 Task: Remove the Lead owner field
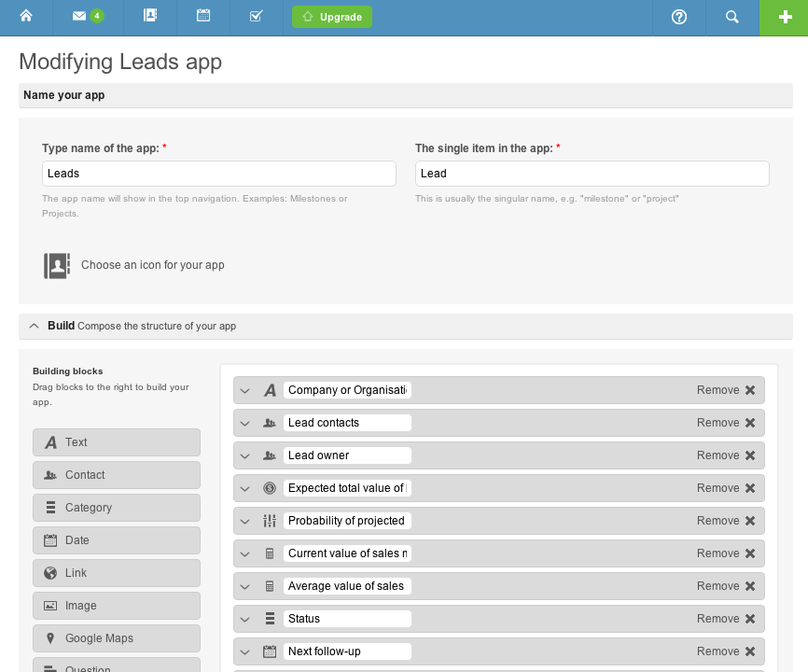(x=726, y=455)
